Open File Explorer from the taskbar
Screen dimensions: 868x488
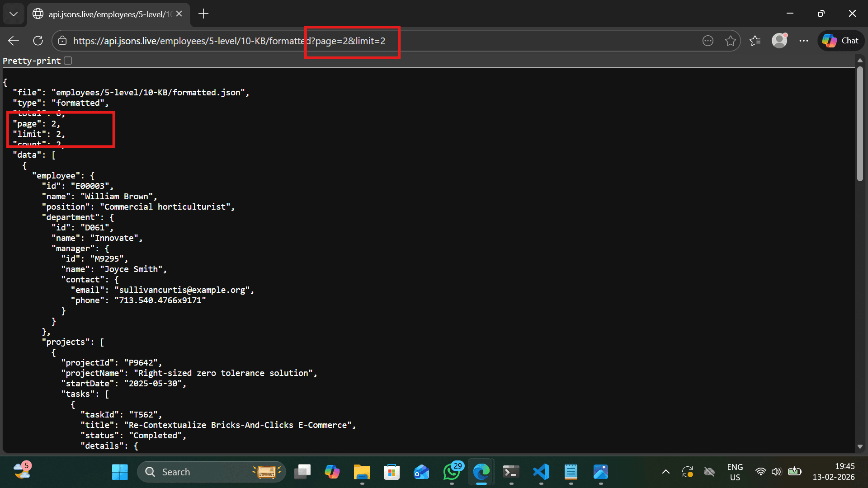362,472
